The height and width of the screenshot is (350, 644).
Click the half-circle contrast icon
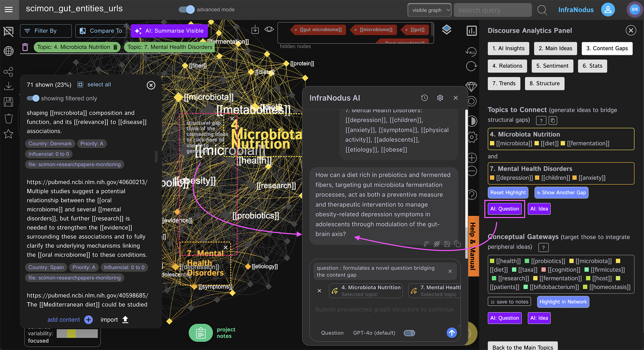click(472, 121)
